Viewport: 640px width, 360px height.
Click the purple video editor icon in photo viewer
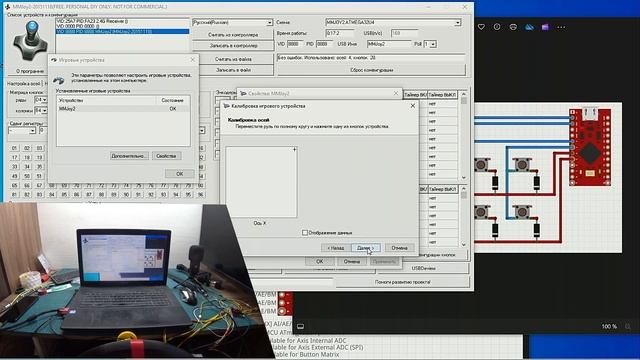[x=545, y=27]
